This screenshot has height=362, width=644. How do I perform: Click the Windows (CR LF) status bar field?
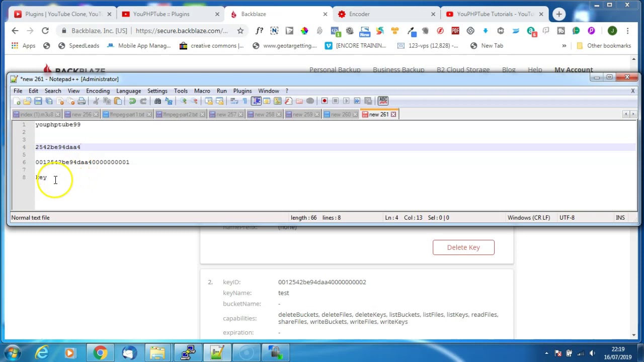(529, 218)
